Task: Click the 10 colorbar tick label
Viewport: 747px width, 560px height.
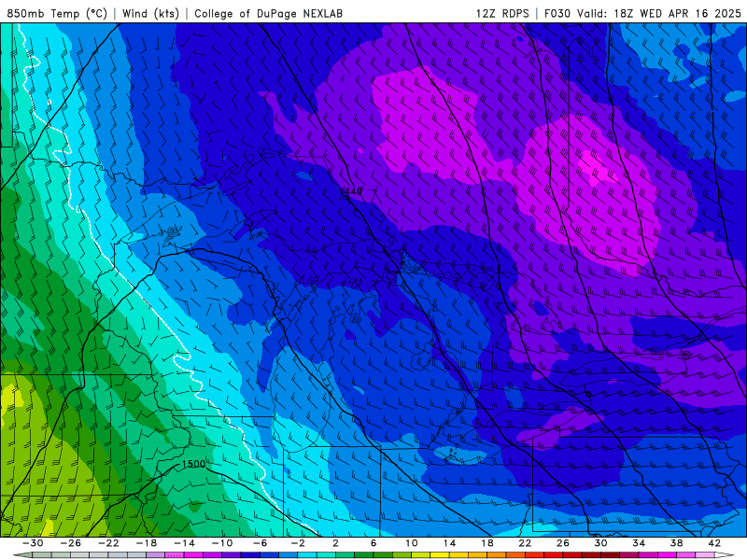Action: (412, 543)
